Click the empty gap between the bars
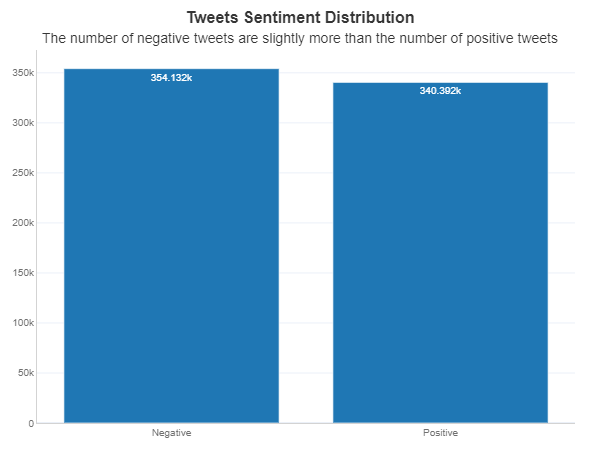The width and height of the screenshot is (600, 450). click(x=305, y=250)
